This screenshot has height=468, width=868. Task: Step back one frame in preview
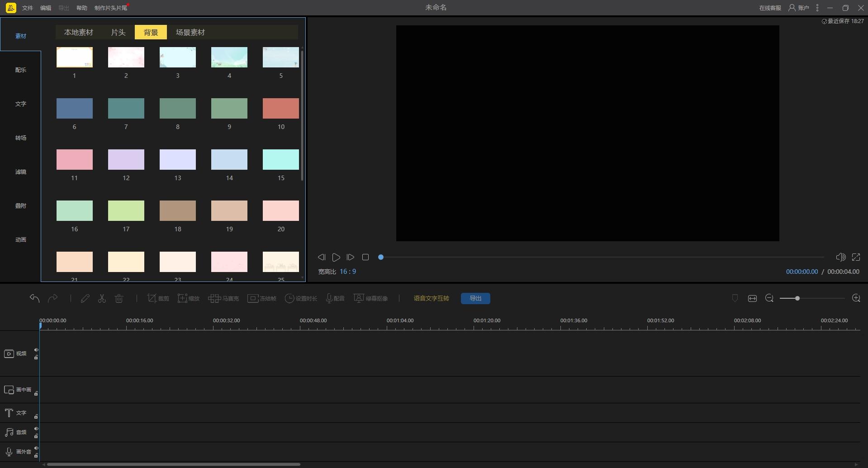point(321,257)
